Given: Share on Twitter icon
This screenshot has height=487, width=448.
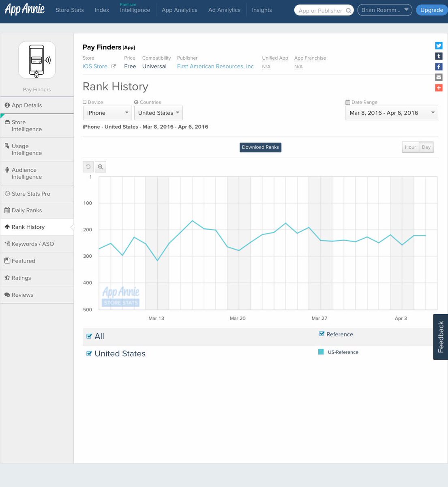Looking at the screenshot, I should click(439, 45).
